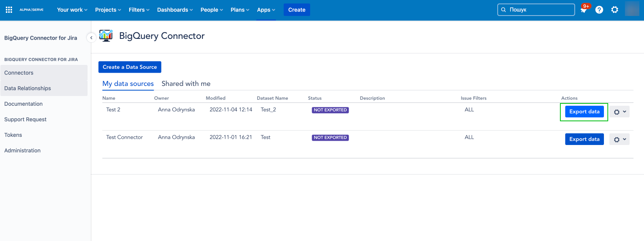
Task: Open notifications with 9+ badge
Action: 584,9
